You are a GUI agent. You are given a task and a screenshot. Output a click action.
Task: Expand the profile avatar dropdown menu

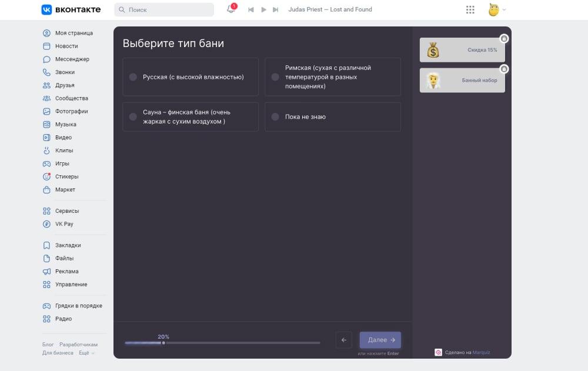(497, 9)
